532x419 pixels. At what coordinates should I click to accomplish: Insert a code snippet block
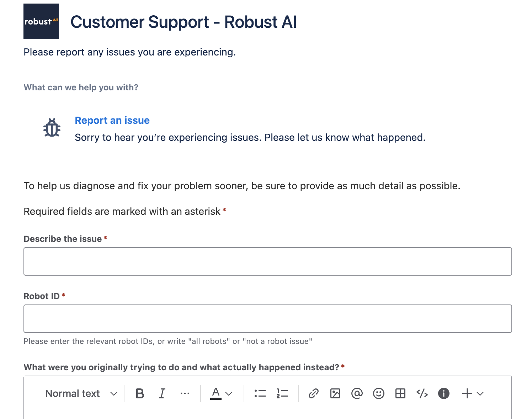tap(422, 393)
